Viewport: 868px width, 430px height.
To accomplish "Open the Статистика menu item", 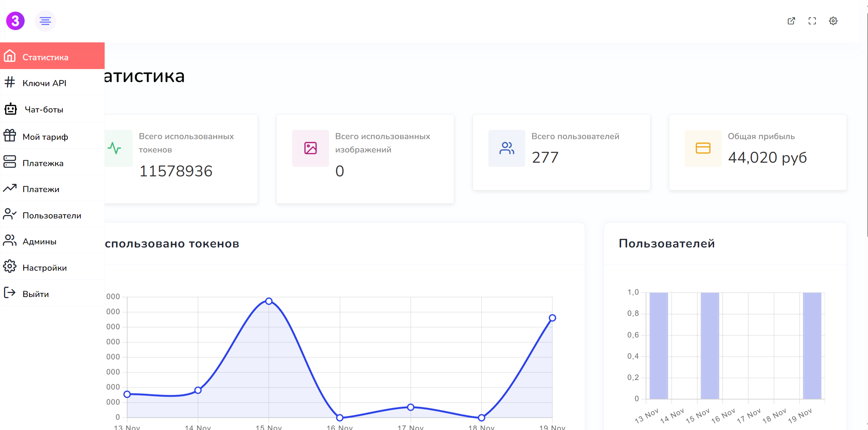I will [45, 57].
